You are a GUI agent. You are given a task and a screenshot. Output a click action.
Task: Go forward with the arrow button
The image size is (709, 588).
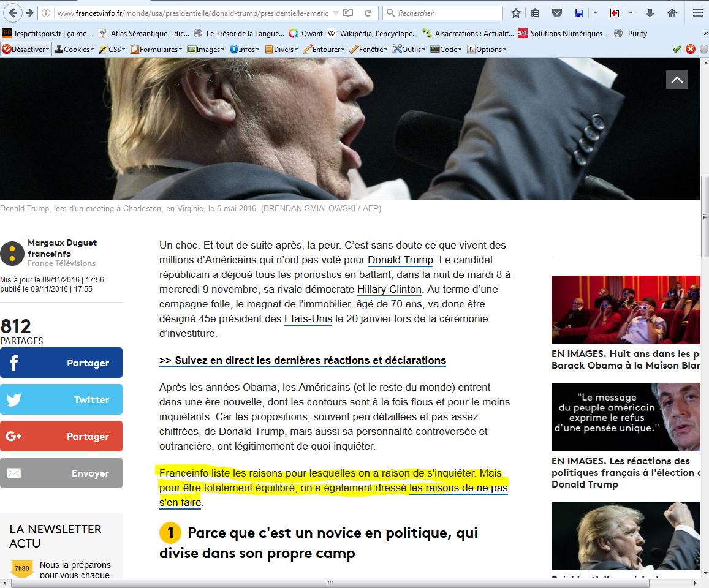click(x=30, y=13)
